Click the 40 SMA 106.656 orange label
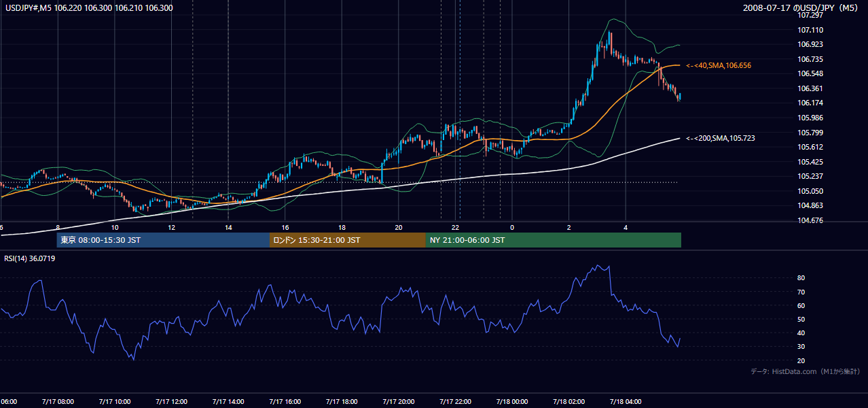 click(719, 65)
